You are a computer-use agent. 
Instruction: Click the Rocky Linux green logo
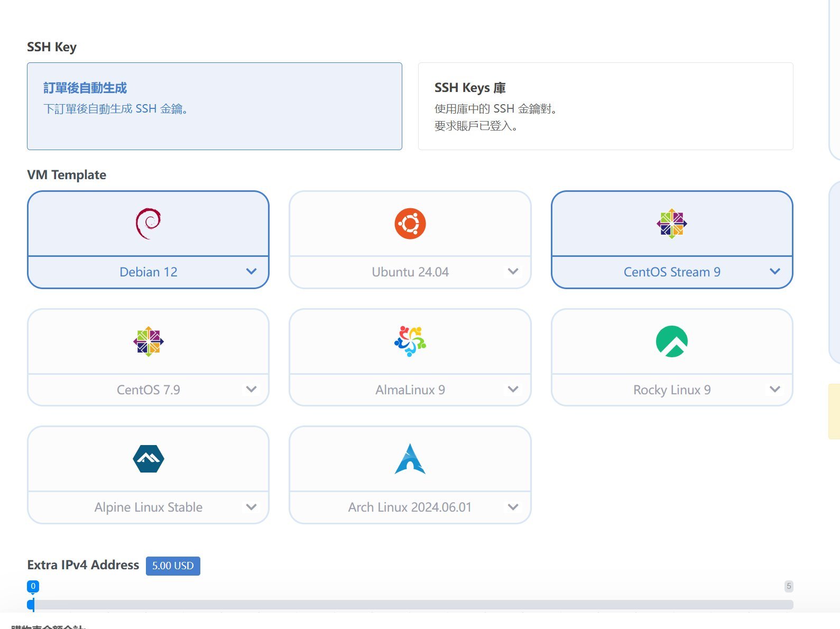(672, 341)
